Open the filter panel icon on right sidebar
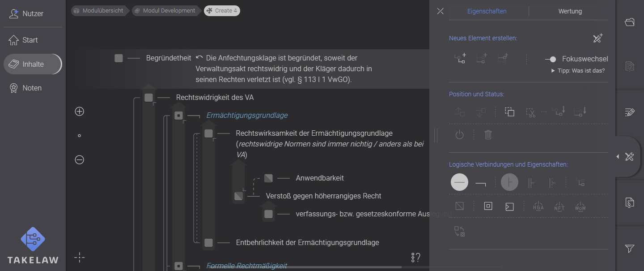The height and width of the screenshot is (271, 644). pos(629,249)
